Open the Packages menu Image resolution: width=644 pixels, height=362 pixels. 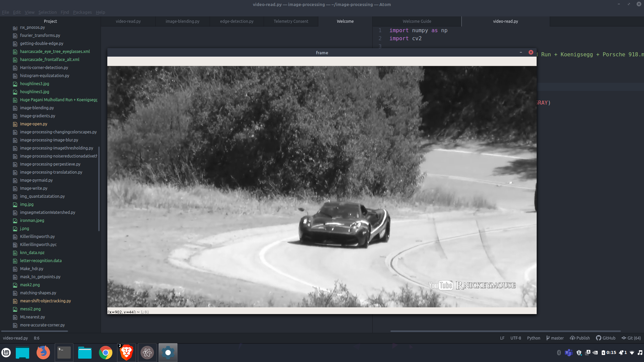(x=82, y=12)
